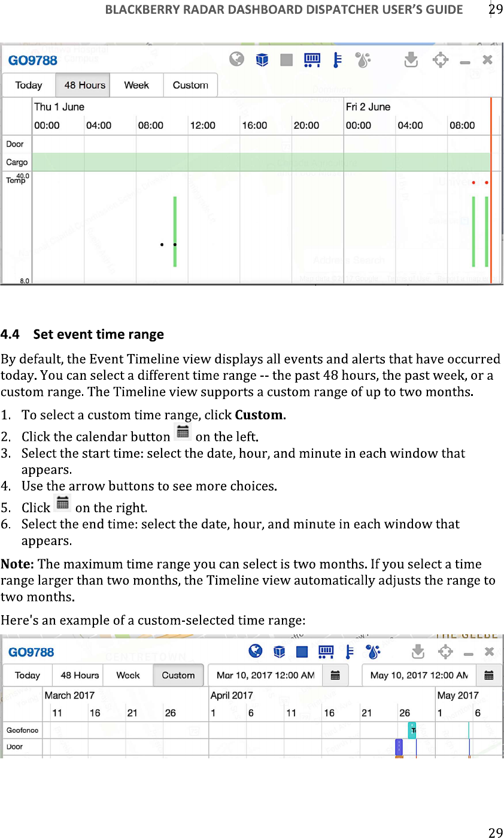Click the Fri 2 June date header
Screen dimensions: 504x838
tap(368, 107)
